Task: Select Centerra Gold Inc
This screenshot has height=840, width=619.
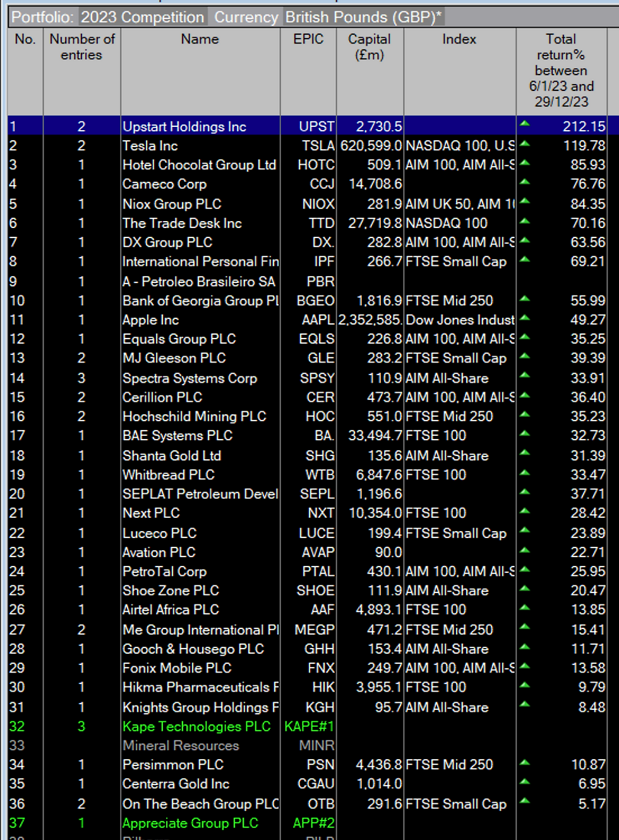Action: tap(176, 783)
